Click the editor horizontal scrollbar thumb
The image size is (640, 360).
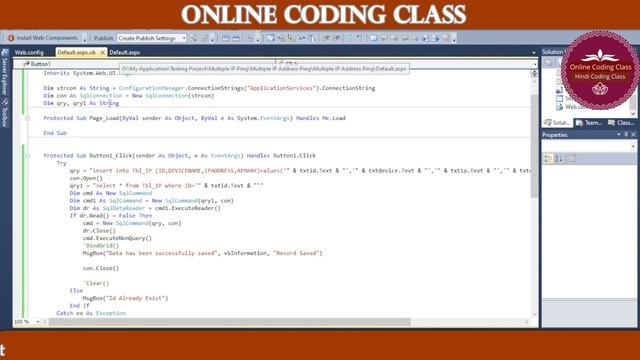229,322
